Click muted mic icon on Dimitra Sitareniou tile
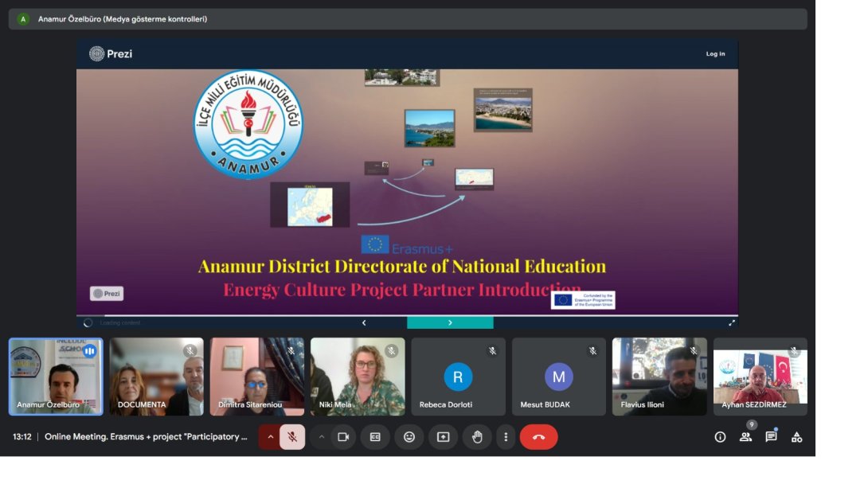The height and width of the screenshot is (488, 868). coord(291,351)
